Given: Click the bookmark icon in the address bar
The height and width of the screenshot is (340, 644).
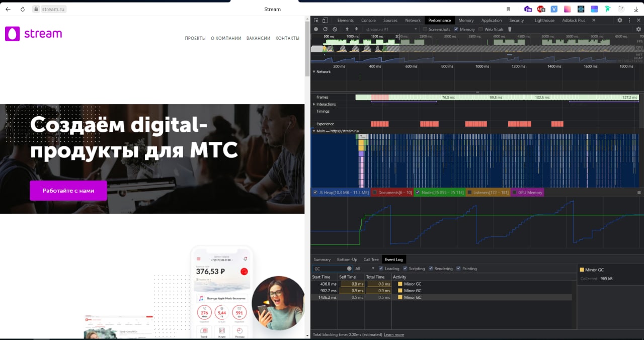Looking at the screenshot, I should click(508, 9).
